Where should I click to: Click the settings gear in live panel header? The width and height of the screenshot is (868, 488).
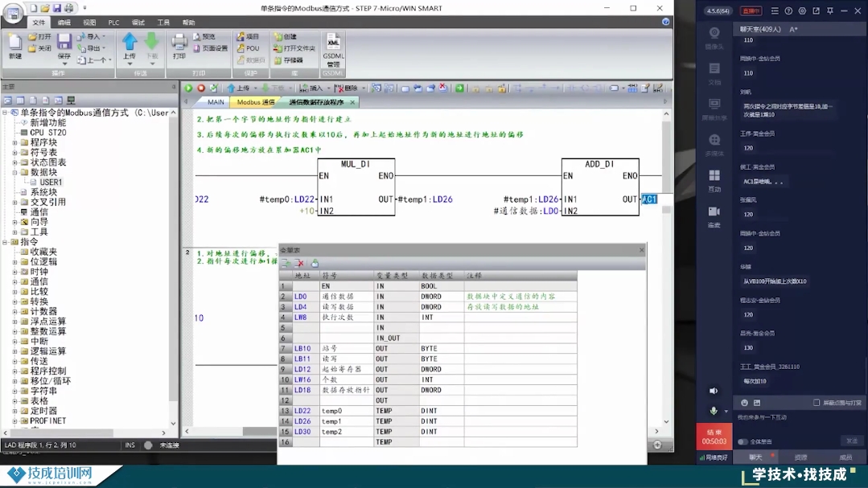click(x=802, y=10)
